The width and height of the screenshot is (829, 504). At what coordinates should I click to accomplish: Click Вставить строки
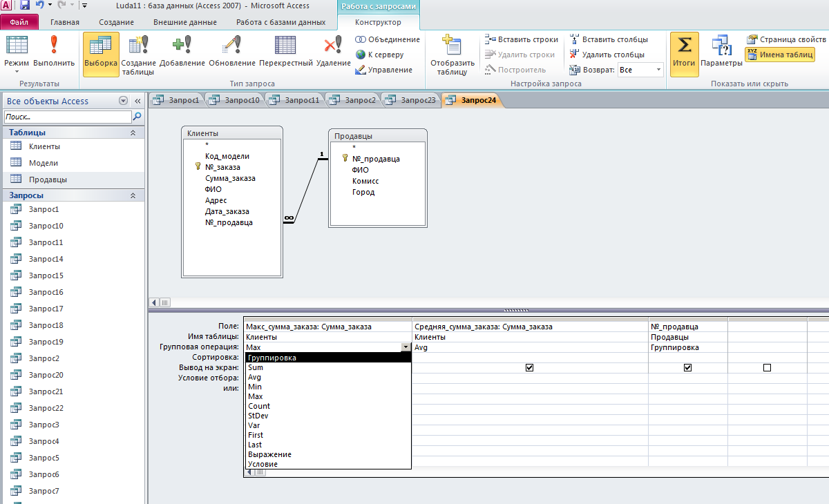click(522, 39)
